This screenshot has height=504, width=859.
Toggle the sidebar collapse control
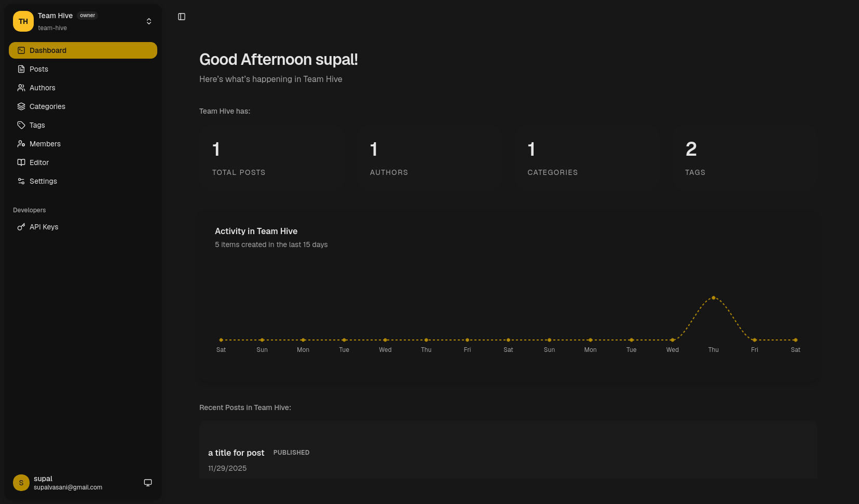click(x=181, y=16)
